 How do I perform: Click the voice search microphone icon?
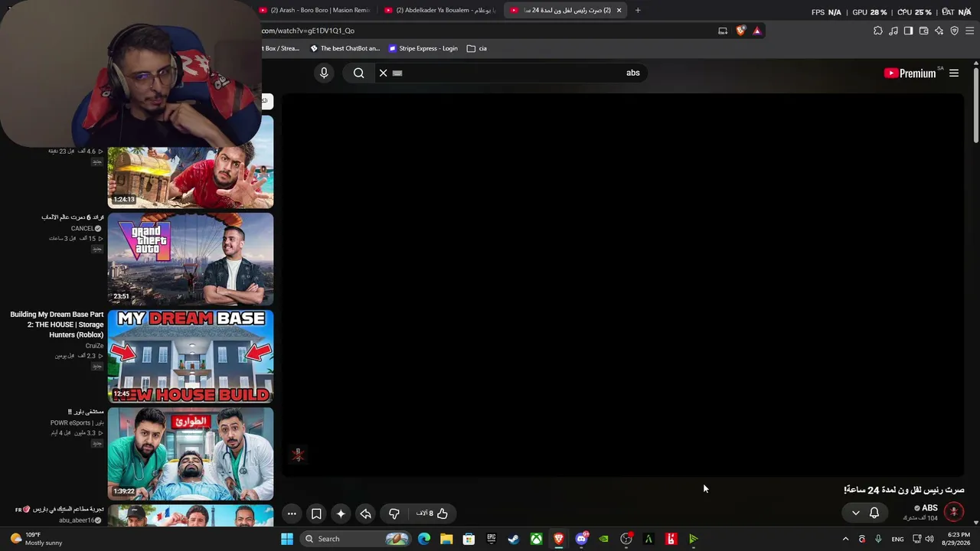(324, 73)
